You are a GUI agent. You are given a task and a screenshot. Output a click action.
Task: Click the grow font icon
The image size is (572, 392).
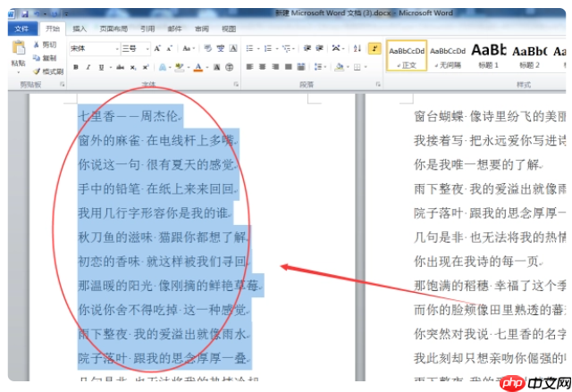tap(157, 48)
